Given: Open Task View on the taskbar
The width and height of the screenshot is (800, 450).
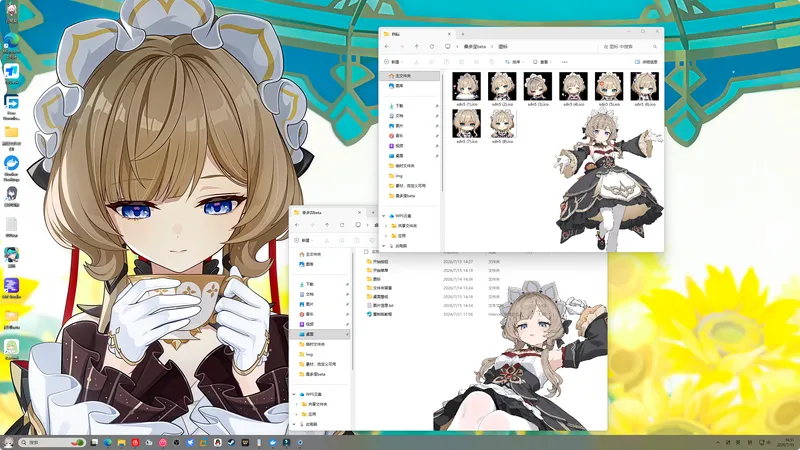Looking at the screenshot, I should pyautogui.click(x=94, y=442).
